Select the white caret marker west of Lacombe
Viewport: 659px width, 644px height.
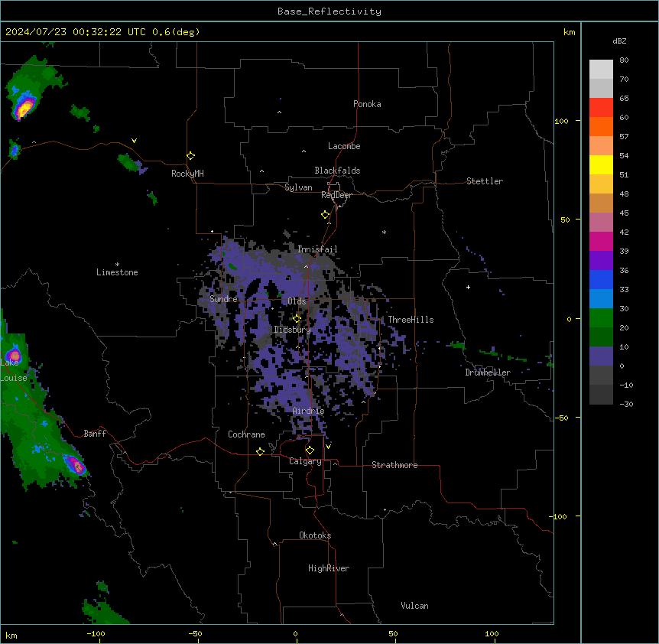tap(304, 151)
